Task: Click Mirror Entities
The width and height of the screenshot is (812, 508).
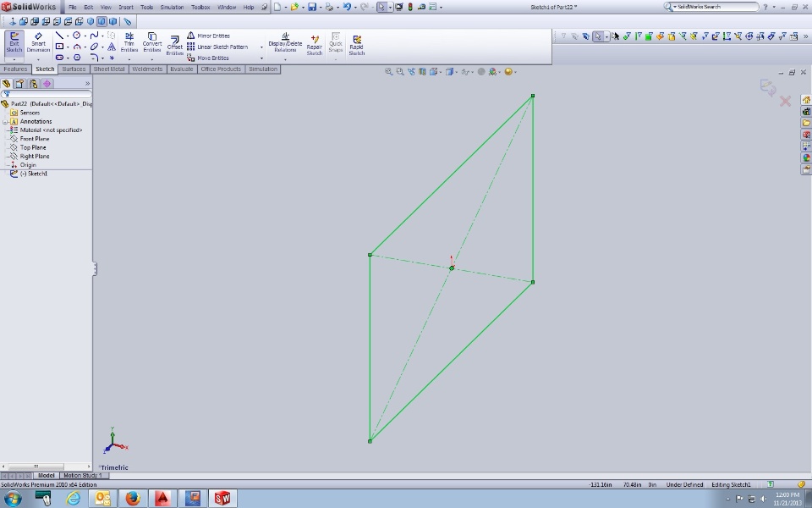Action: (x=208, y=36)
